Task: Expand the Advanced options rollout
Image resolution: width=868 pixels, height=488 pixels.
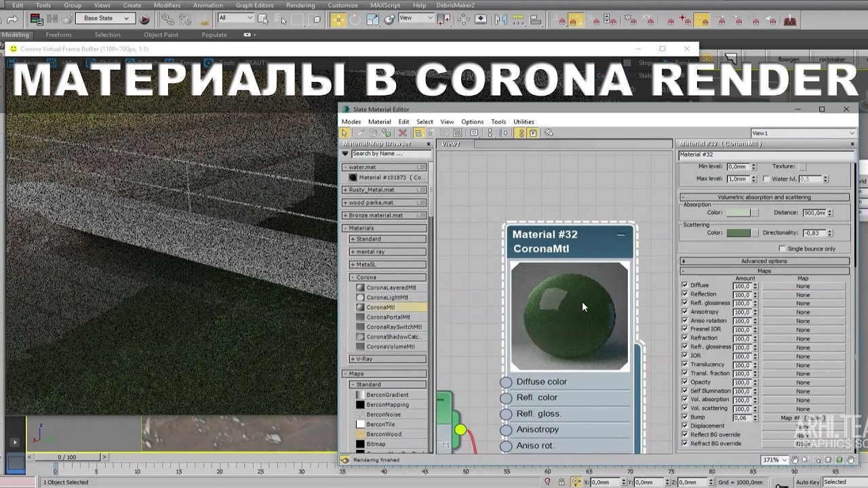Action: click(764, 261)
